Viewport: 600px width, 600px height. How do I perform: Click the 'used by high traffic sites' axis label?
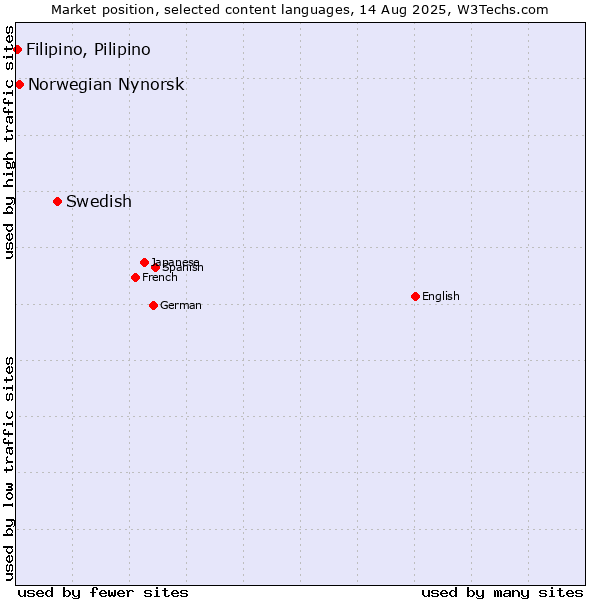pos(8,142)
